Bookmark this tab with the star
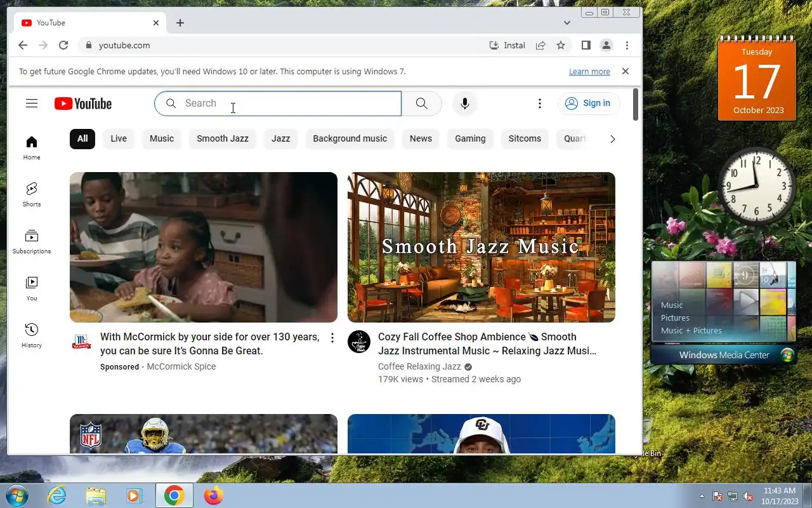This screenshot has height=508, width=812. click(x=561, y=45)
